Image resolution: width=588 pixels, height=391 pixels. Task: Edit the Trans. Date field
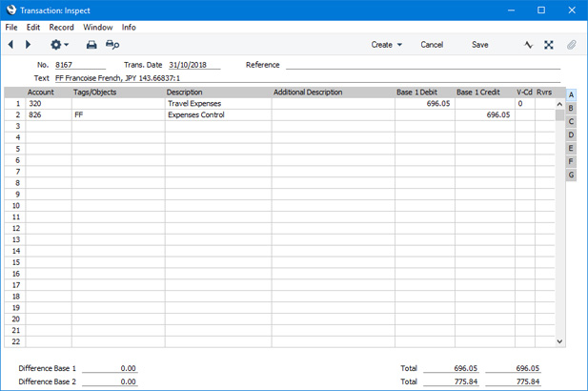click(x=193, y=65)
